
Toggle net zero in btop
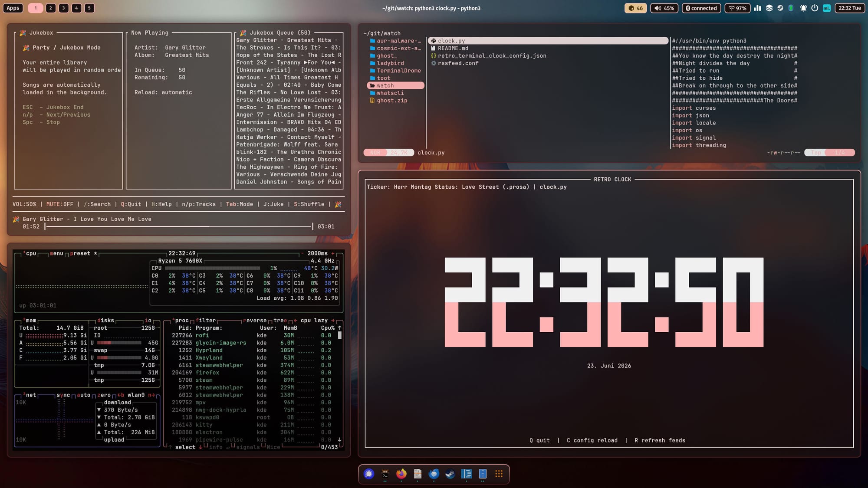click(104, 395)
